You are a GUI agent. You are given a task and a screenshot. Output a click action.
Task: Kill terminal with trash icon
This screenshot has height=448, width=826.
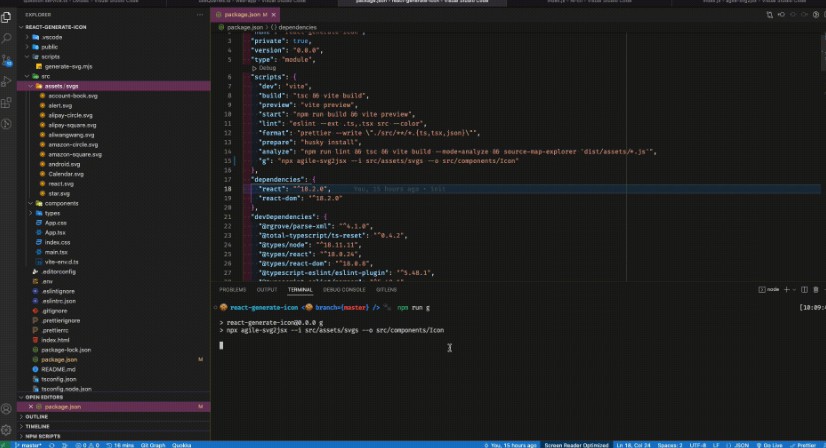click(816, 289)
